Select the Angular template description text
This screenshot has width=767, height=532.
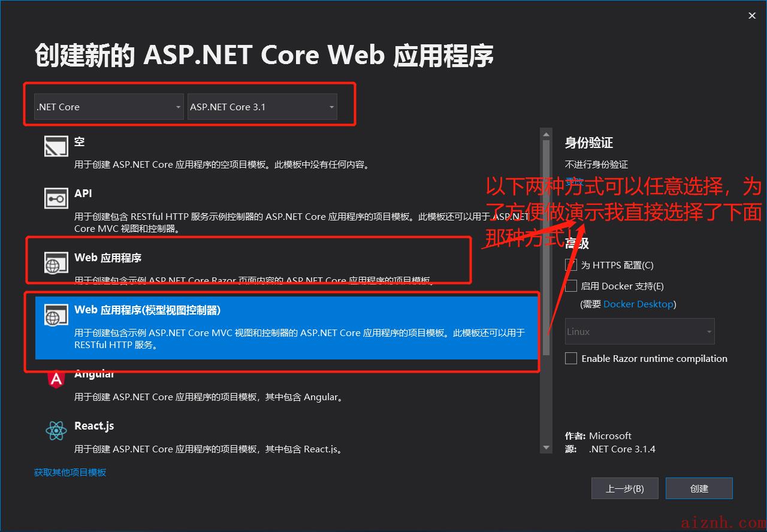tap(210, 397)
